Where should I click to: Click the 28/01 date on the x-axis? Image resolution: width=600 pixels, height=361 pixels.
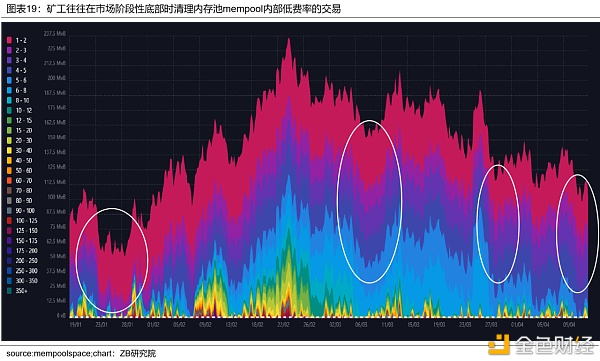127,325
